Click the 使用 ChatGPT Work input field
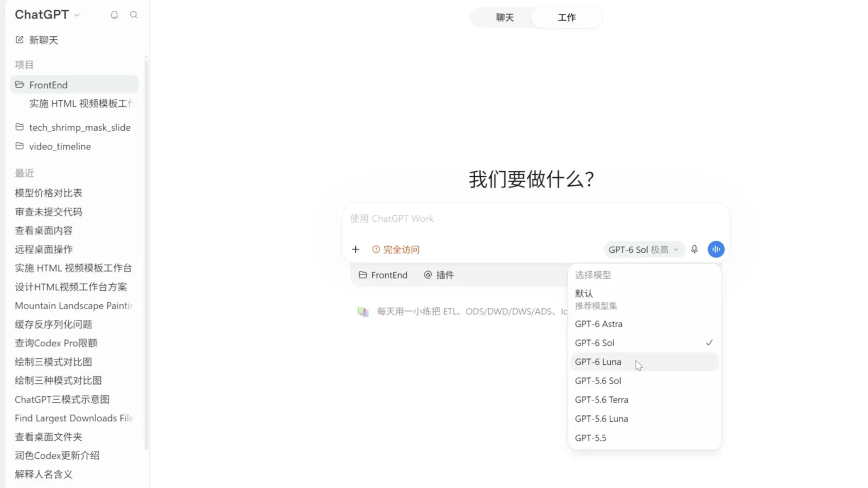The image size is (868, 488). point(535,219)
